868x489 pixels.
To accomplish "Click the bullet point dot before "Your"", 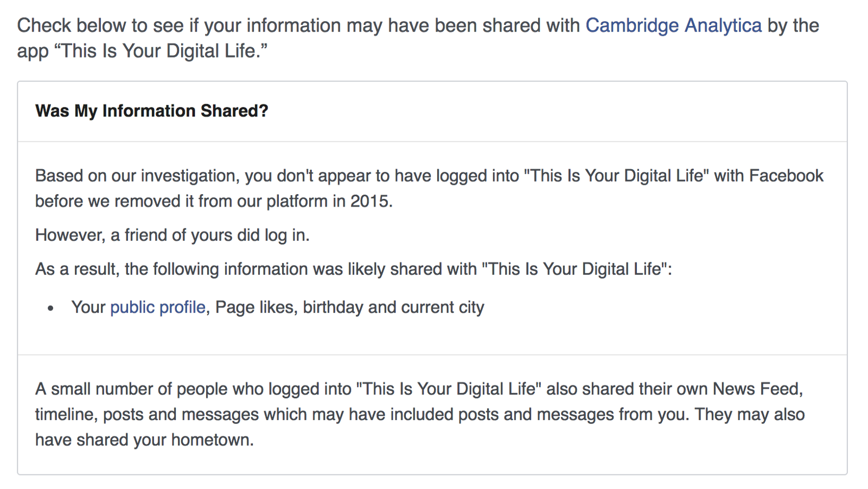I will pyautogui.click(x=50, y=308).
